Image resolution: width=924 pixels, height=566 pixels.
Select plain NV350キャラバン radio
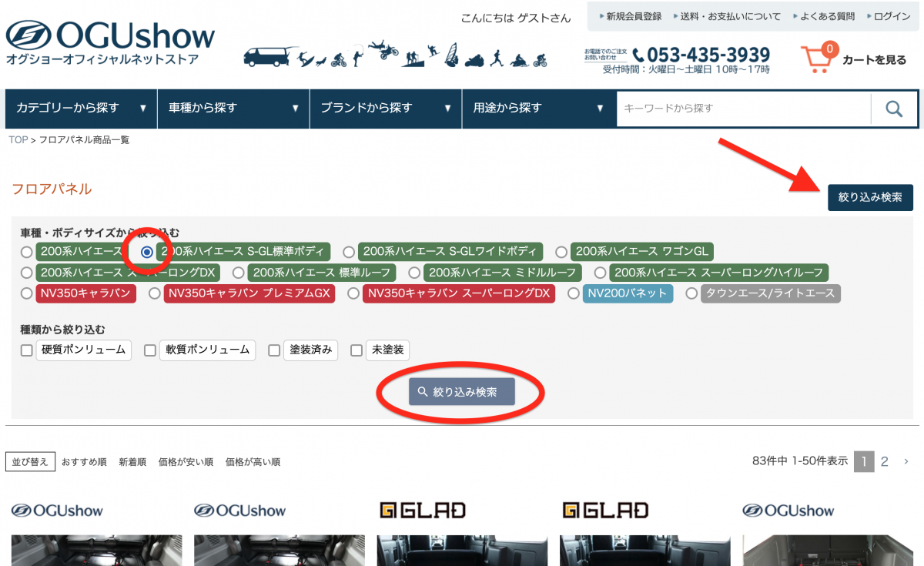[x=27, y=293]
